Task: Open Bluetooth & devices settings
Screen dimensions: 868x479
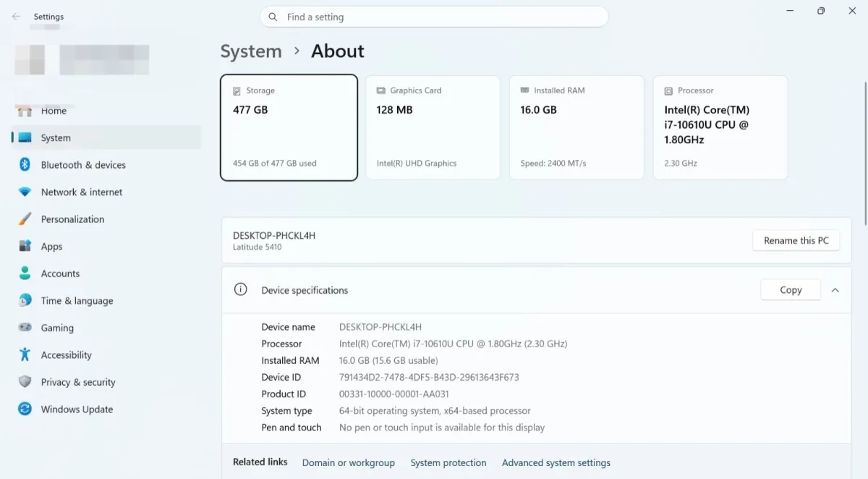Action: [106, 165]
